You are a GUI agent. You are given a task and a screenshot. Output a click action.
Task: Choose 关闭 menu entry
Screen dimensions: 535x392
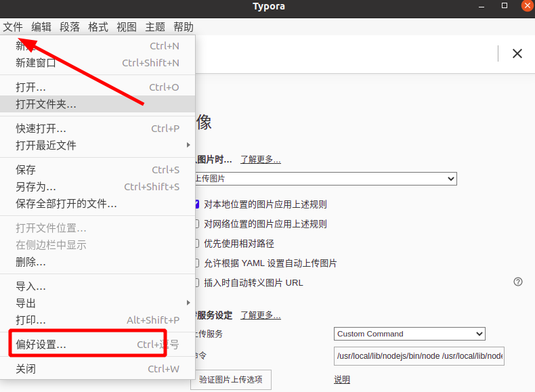coord(98,369)
